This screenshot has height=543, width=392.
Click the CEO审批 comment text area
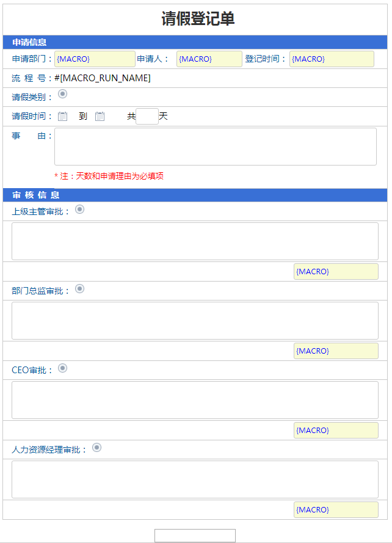tap(195, 400)
